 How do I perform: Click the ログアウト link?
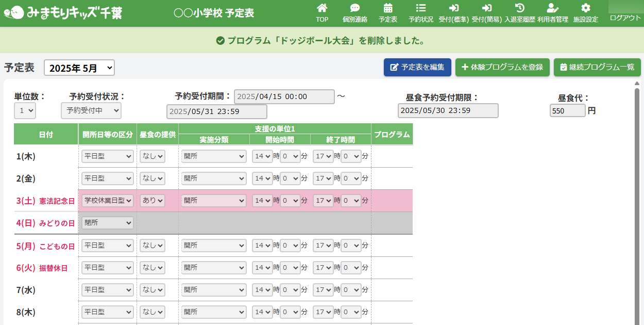pyautogui.click(x=625, y=18)
